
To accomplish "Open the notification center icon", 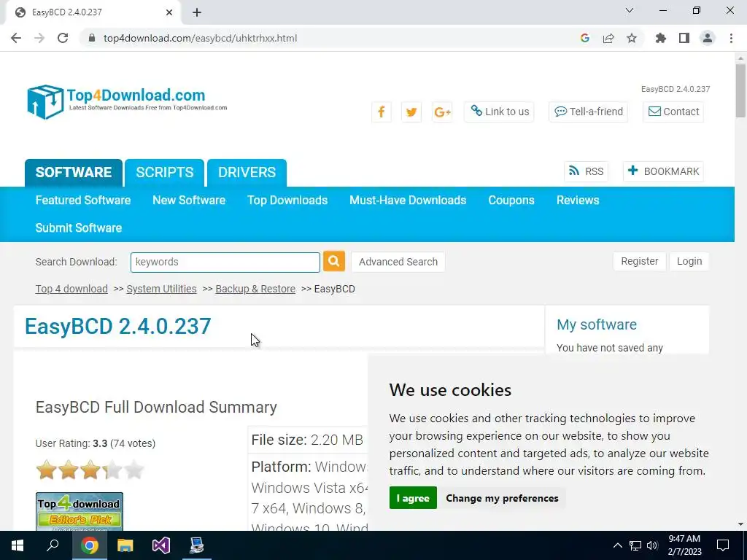I will point(723,545).
